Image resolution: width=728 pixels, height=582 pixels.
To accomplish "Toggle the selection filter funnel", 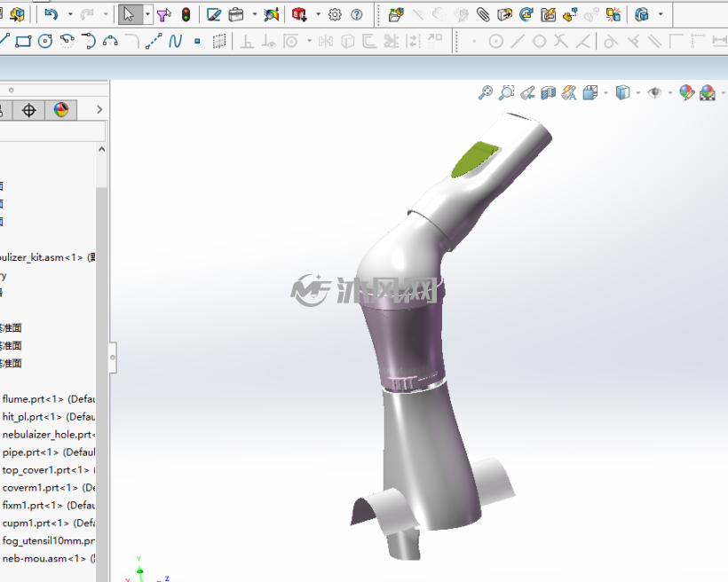I will (163, 15).
